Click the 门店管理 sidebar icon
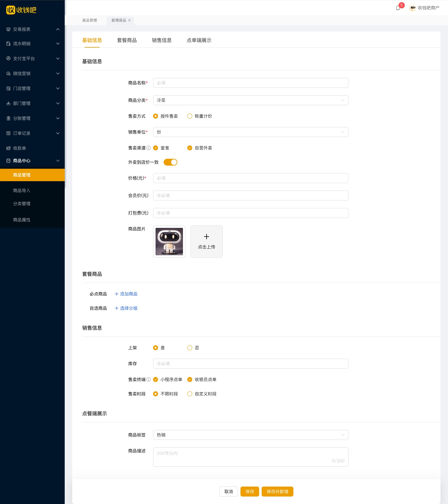Viewport: 448px width, 504px height. 8,88
